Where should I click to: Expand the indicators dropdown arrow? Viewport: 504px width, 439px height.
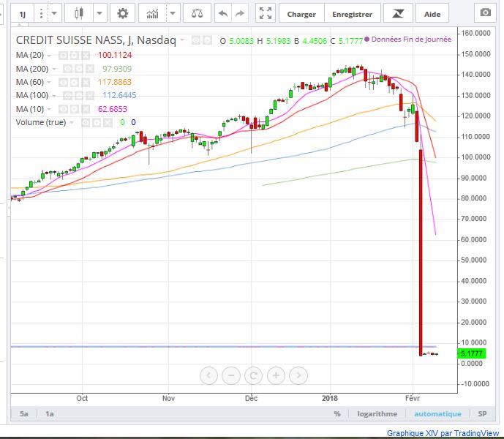(173, 13)
